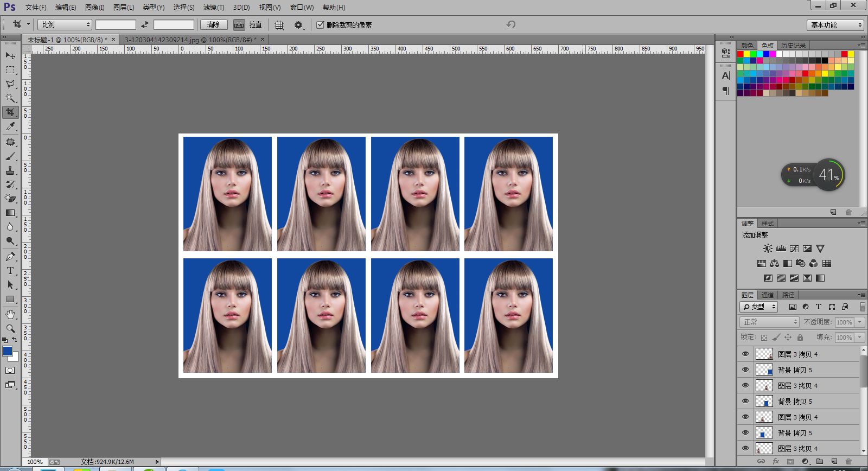Select the Gradient tool
This screenshot has height=471, width=868.
click(x=10, y=213)
